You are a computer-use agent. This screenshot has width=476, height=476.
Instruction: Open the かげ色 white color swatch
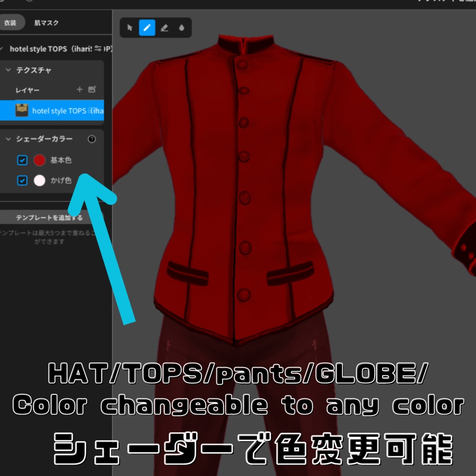click(x=40, y=180)
